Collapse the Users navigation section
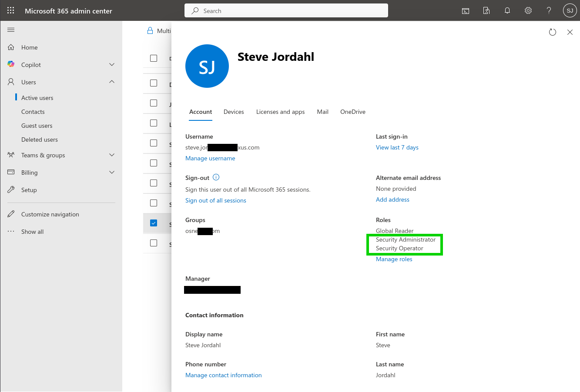The height and width of the screenshot is (392, 580). [112, 82]
